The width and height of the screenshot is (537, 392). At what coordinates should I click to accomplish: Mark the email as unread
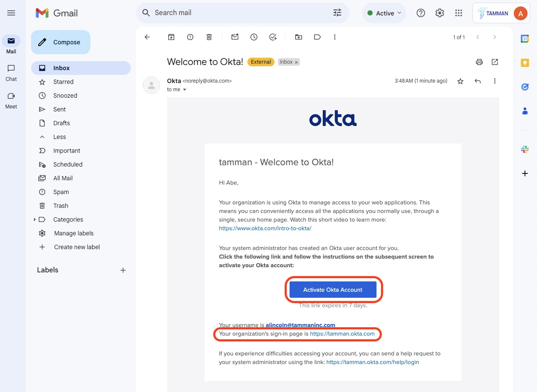235,37
